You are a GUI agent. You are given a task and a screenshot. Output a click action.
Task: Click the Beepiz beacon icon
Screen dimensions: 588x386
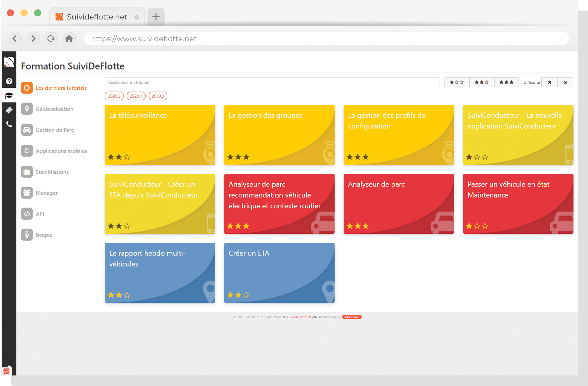coord(27,235)
